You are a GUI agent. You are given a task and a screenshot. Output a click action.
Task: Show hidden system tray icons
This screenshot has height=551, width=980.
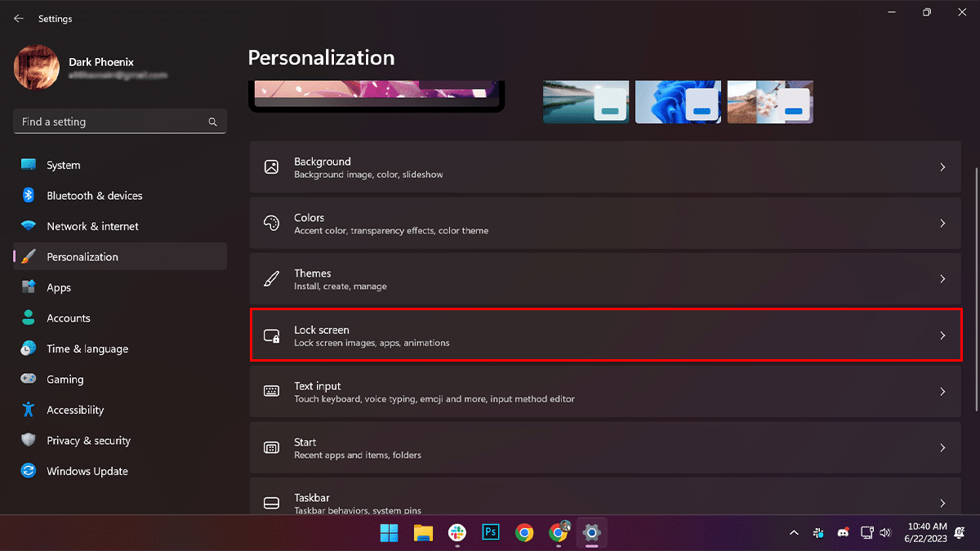(794, 533)
